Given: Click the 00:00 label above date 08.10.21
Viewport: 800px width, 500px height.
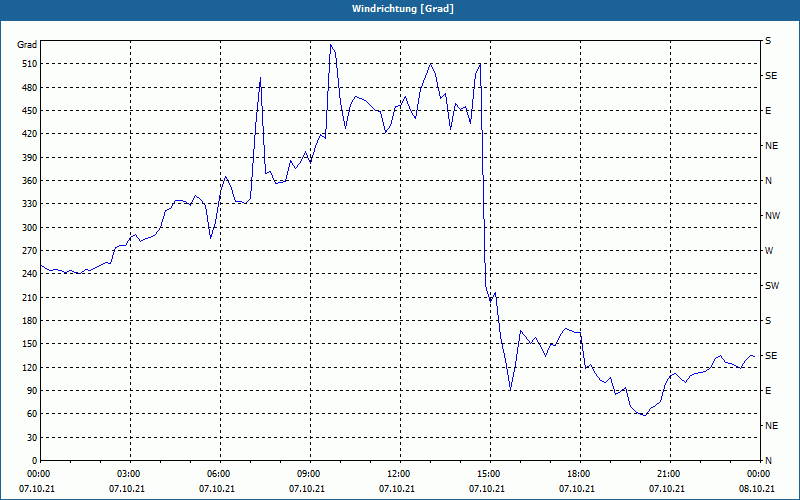Looking at the screenshot, I should (x=759, y=474).
